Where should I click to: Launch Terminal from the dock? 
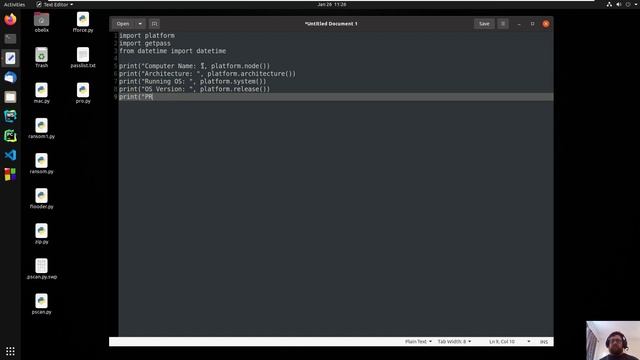pos(10,39)
